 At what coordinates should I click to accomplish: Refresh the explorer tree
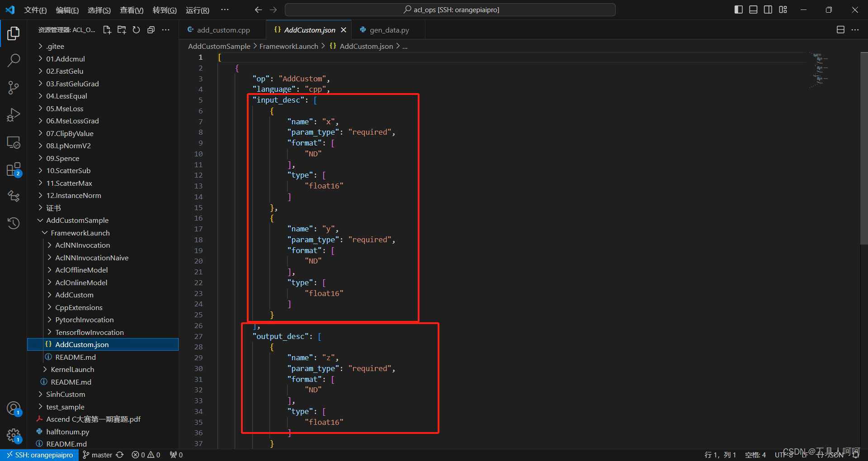136,30
